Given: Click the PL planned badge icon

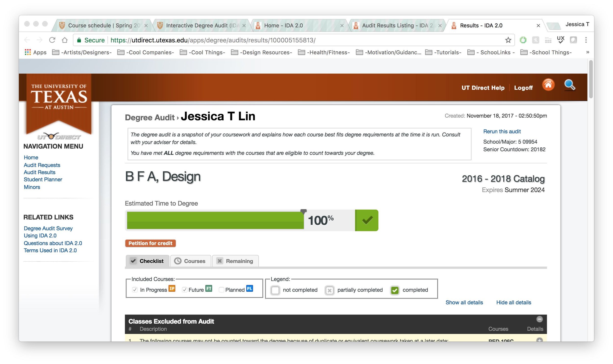Looking at the screenshot, I should (x=249, y=288).
